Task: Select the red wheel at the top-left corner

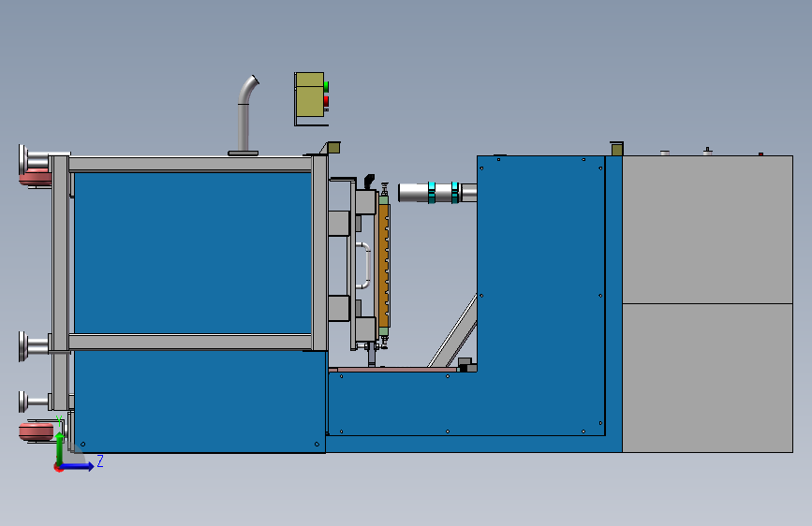Action: 36,179
